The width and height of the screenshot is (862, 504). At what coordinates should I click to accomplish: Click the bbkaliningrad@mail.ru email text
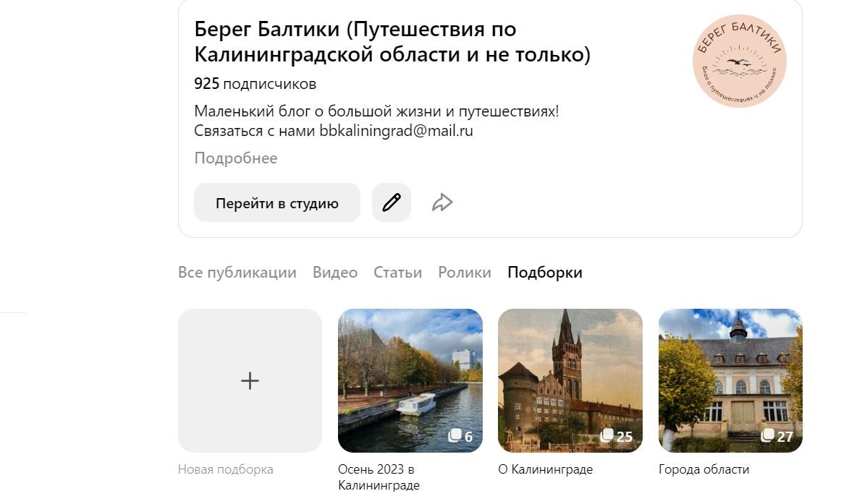click(397, 131)
